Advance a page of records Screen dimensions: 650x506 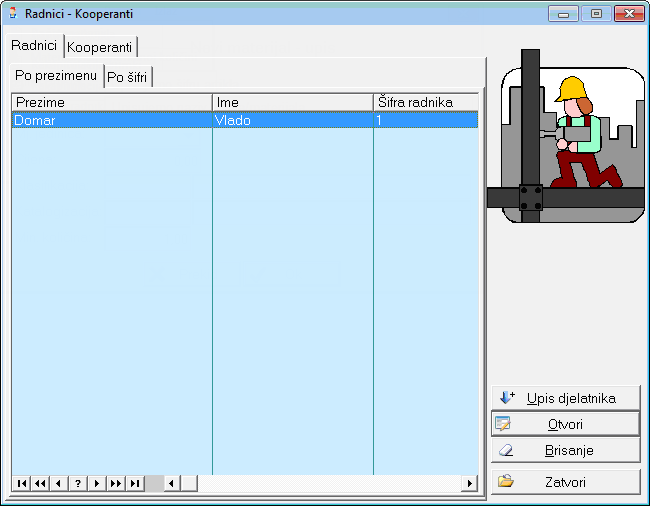[x=116, y=483]
